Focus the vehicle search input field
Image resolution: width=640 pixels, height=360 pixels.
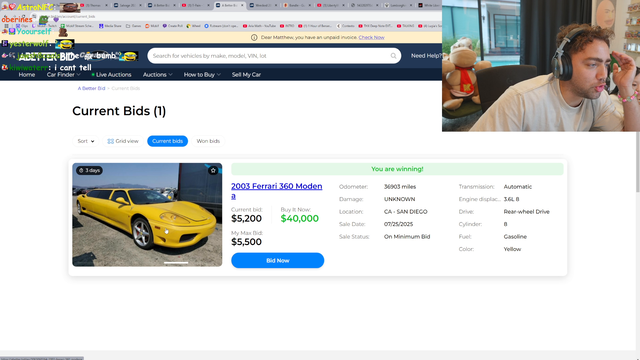pos(273,56)
